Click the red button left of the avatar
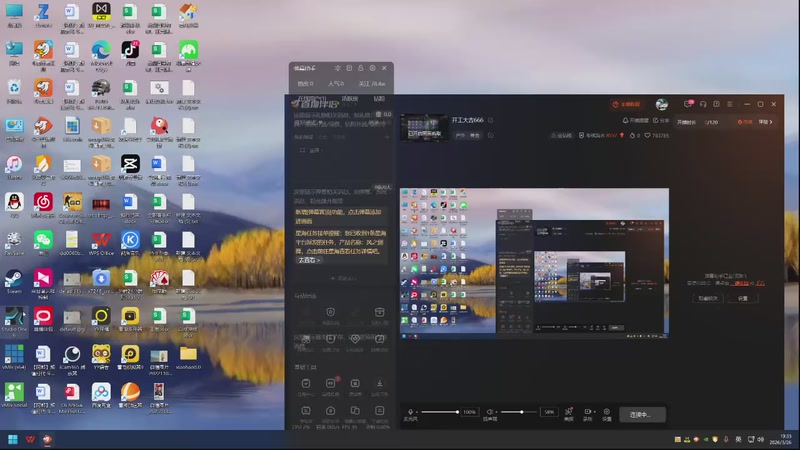800x450 pixels. 626,104
